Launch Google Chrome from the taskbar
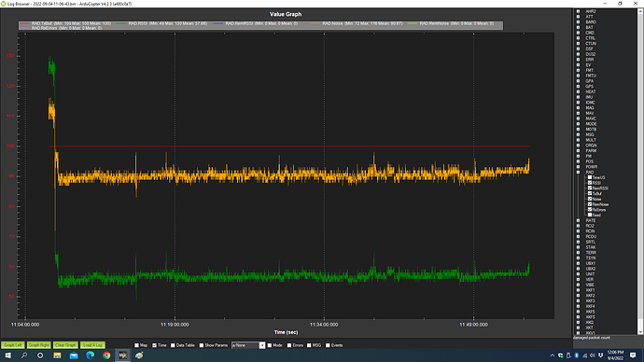Screen dimensions: 644x362 pos(106,355)
